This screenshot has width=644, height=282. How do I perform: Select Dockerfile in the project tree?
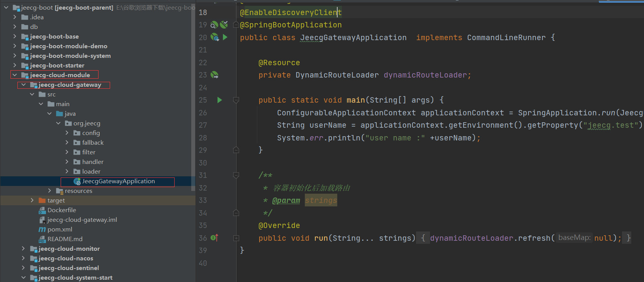62,210
